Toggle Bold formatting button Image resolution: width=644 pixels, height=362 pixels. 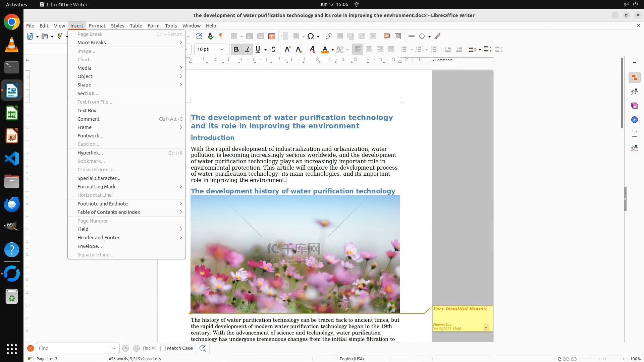tap(236, 50)
